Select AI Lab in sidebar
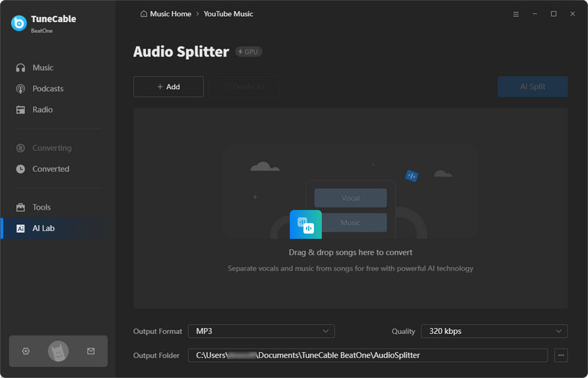The image size is (588, 378). point(43,229)
